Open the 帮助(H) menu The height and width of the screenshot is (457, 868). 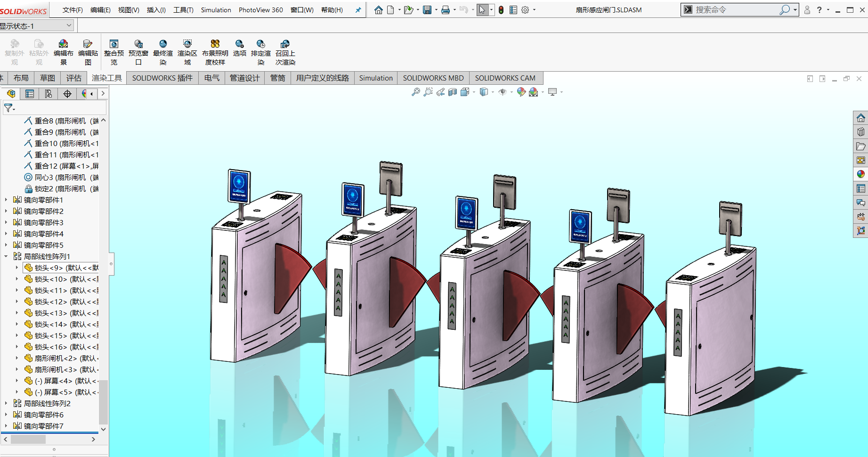(332, 10)
